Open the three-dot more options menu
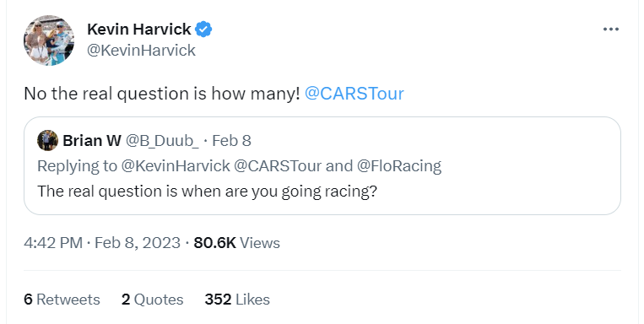644x324 pixels. (x=611, y=30)
